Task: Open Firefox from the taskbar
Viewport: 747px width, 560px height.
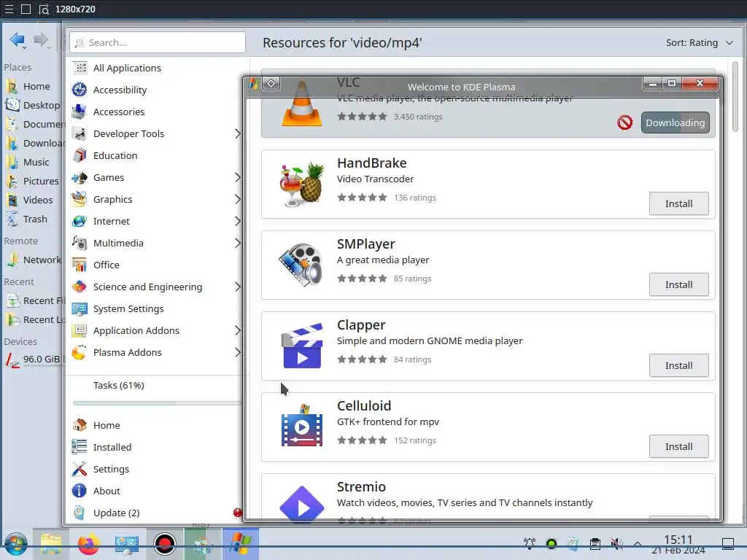Action: (x=88, y=544)
